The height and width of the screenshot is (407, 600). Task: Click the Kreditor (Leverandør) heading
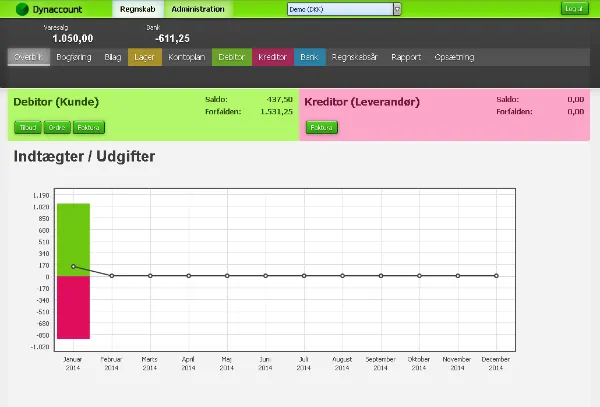point(362,102)
